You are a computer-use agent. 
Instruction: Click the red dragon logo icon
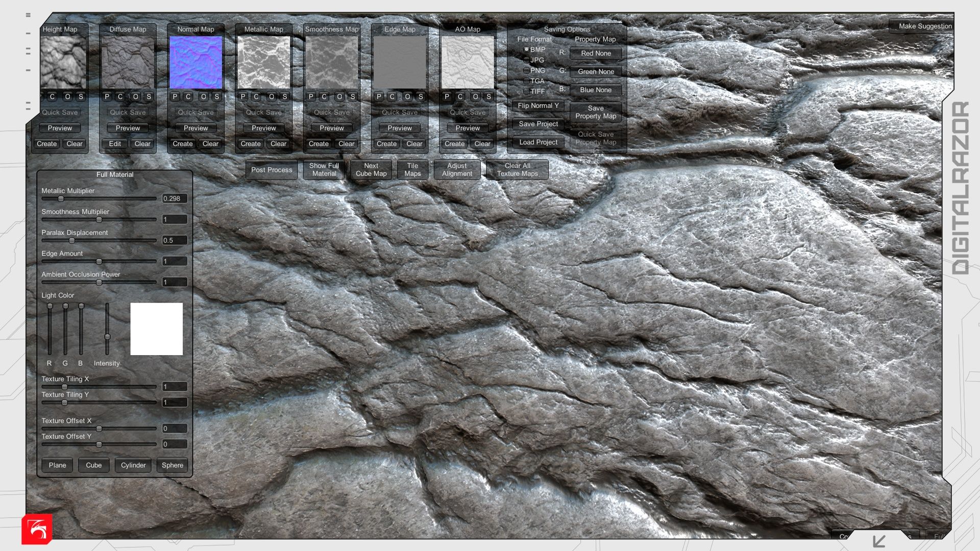pyautogui.click(x=37, y=529)
